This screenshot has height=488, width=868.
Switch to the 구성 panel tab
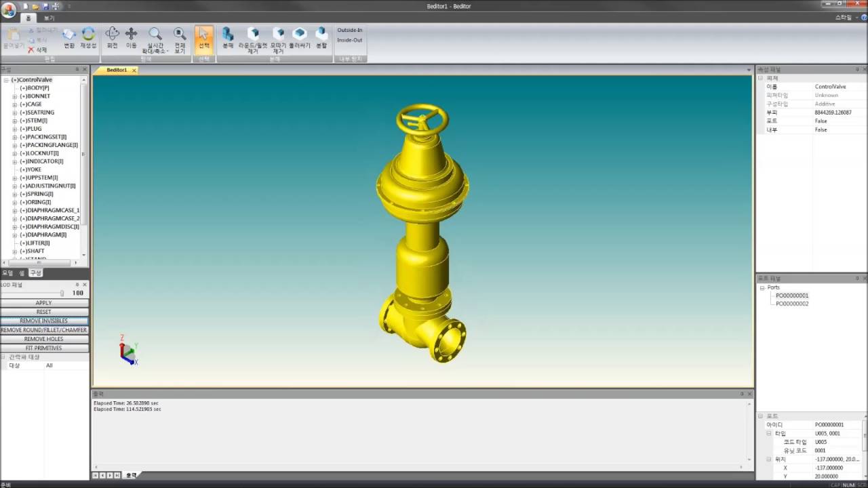click(x=35, y=272)
